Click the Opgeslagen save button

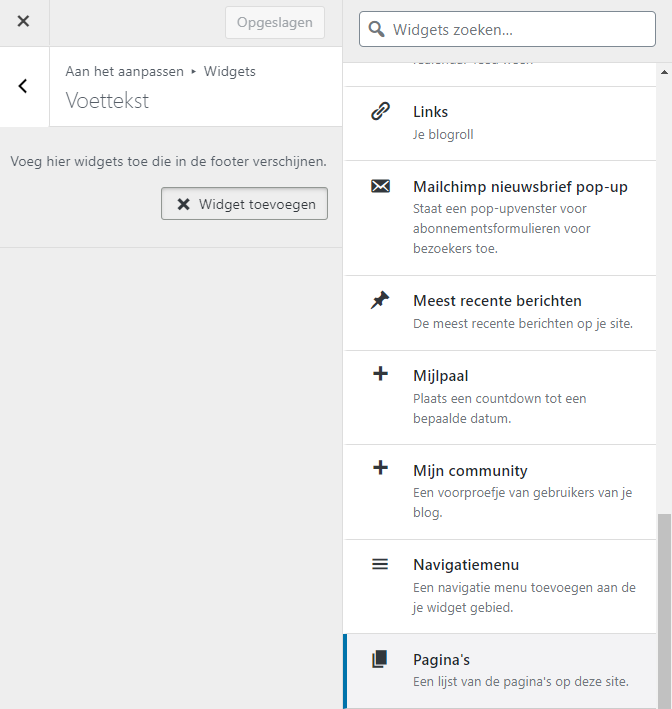274,22
